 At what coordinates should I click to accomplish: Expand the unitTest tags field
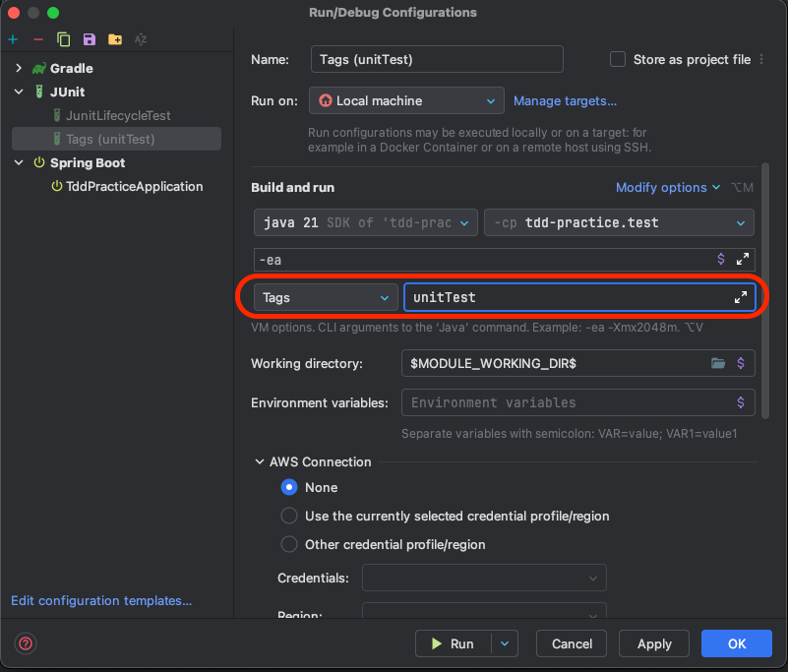pyautogui.click(x=740, y=297)
